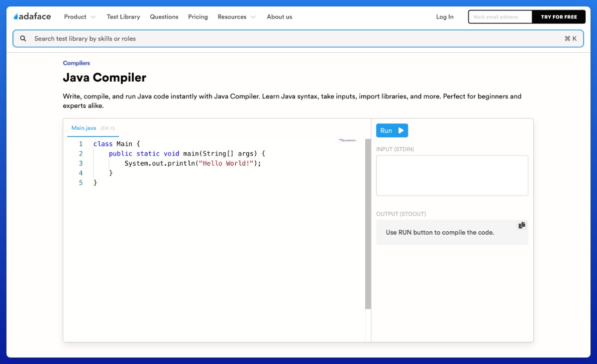Screen dimensions: 597x364
Task: Go to Pricing page
Action: (x=198, y=17)
